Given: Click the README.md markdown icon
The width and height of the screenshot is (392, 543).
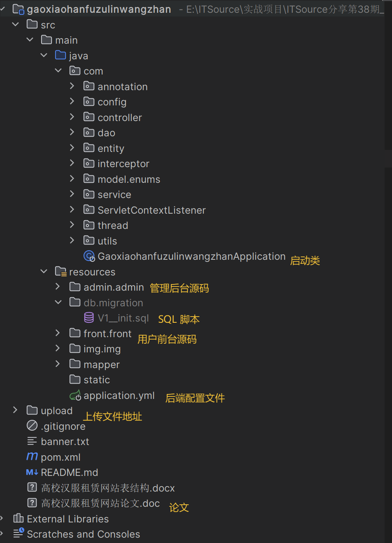Looking at the screenshot, I should click(32, 472).
